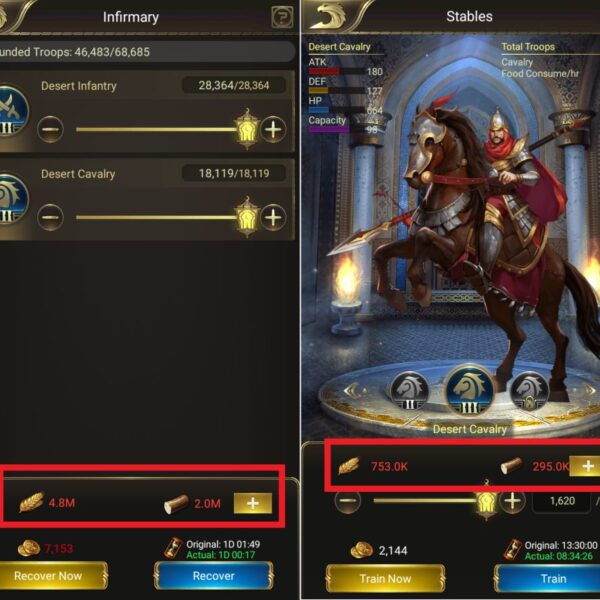Show previous troop tier with left arrow

tap(354, 391)
